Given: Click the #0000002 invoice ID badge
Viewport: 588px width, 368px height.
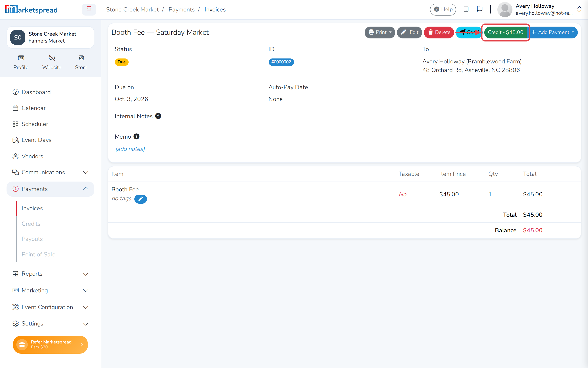Looking at the screenshot, I should [x=281, y=62].
